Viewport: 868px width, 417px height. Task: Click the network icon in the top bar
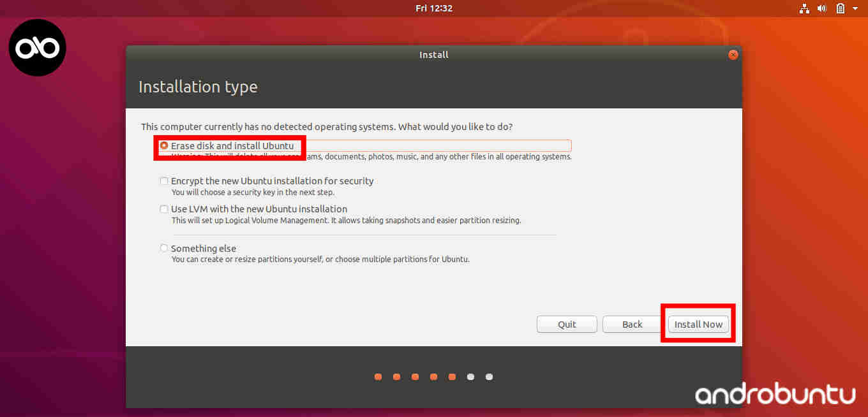pos(804,8)
